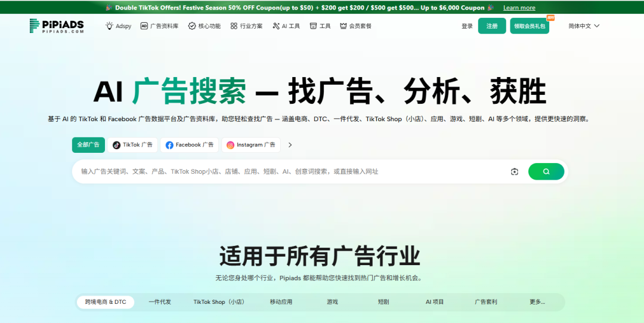Select the TikTok 广告 tab

point(132,145)
